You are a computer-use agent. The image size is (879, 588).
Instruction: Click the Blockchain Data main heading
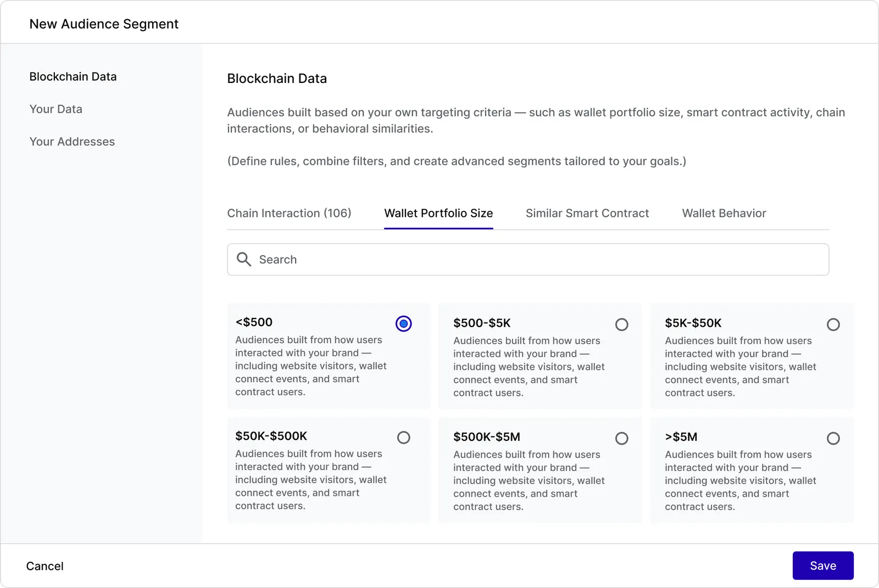[277, 79]
